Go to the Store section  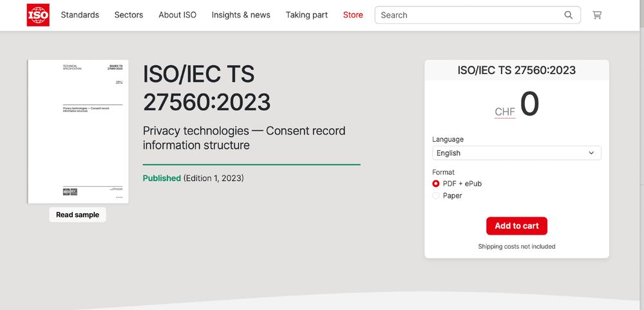[353, 15]
